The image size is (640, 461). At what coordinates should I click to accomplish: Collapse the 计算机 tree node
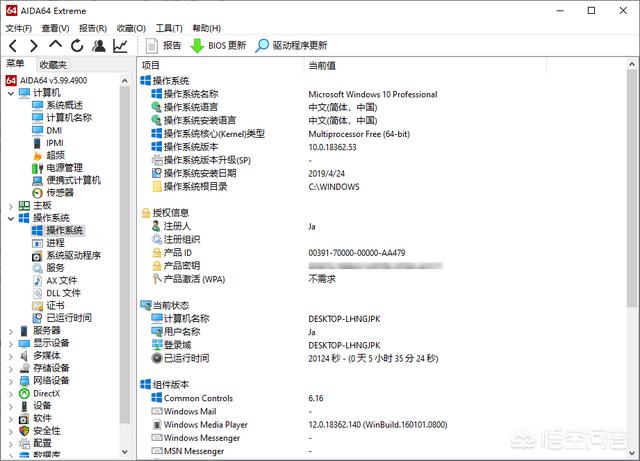coord(11,94)
